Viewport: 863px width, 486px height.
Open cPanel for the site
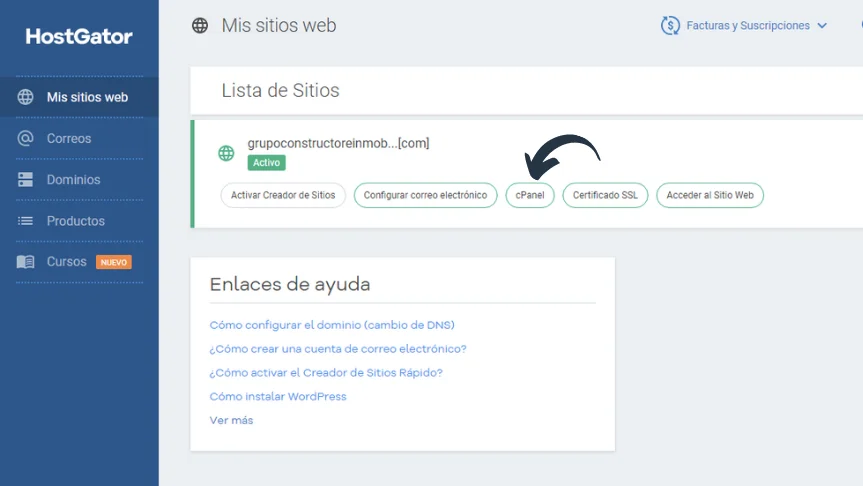pos(530,195)
